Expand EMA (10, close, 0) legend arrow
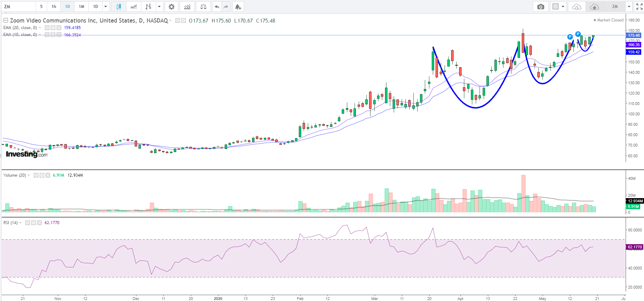Viewport: 644px width, 301px height. pos(40,35)
